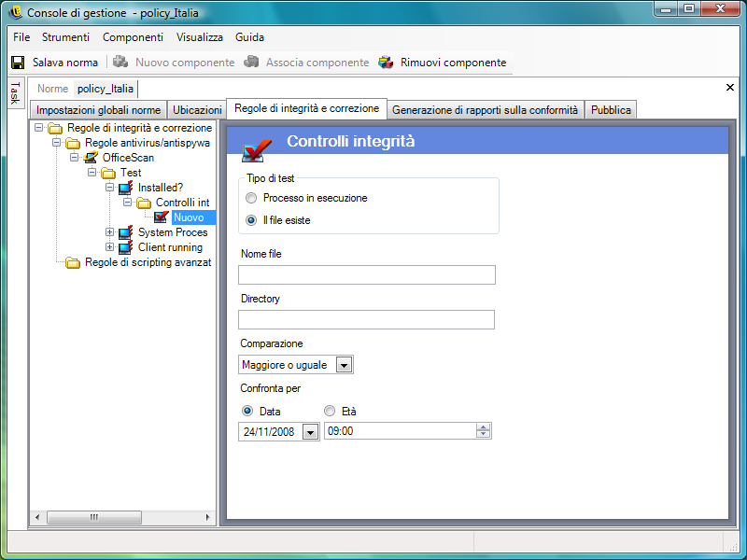Expand the Client running tree node
Image resolution: width=747 pixels, height=560 pixels.
tap(109, 246)
